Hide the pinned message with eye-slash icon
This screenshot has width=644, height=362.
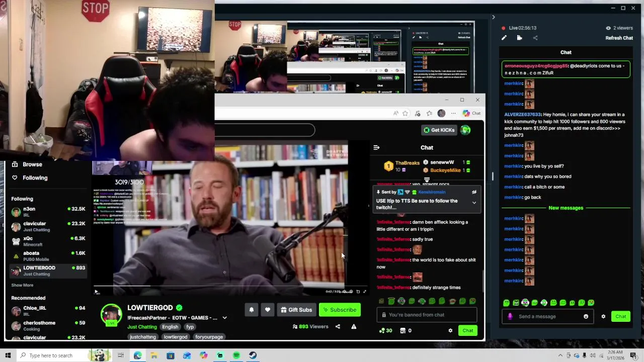(x=474, y=192)
